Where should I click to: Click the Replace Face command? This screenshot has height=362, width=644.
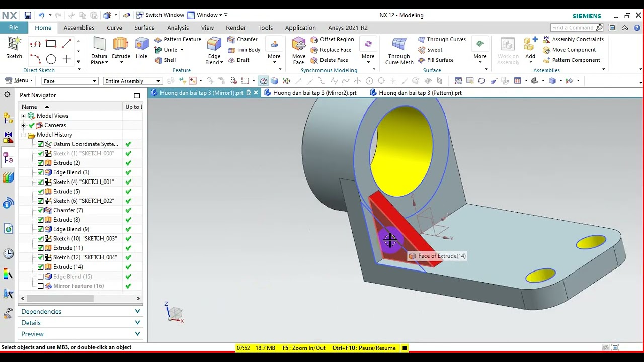point(331,50)
